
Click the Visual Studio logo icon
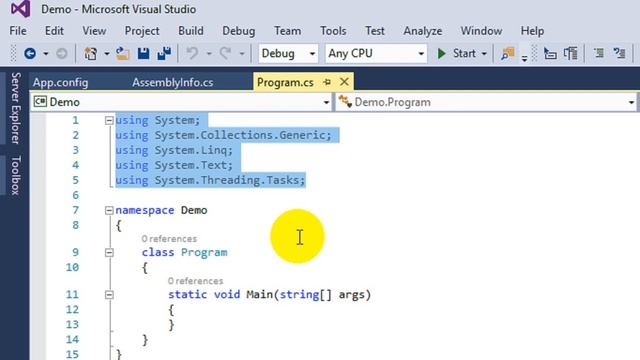coord(20,9)
